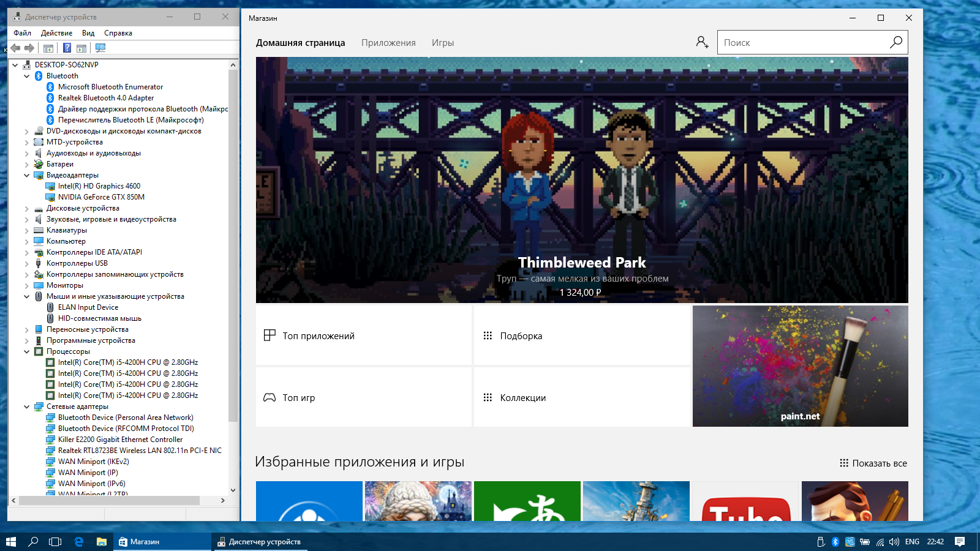Image resolution: width=980 pixels, height=551 pixels.
Task: Click the sign-in account icon in Store
Action: click(702, 42)
